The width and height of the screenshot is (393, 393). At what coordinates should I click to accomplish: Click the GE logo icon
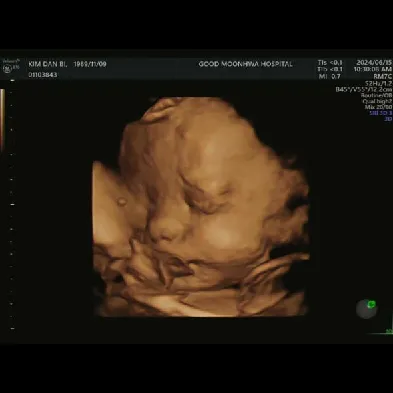(x=7, y=69)
